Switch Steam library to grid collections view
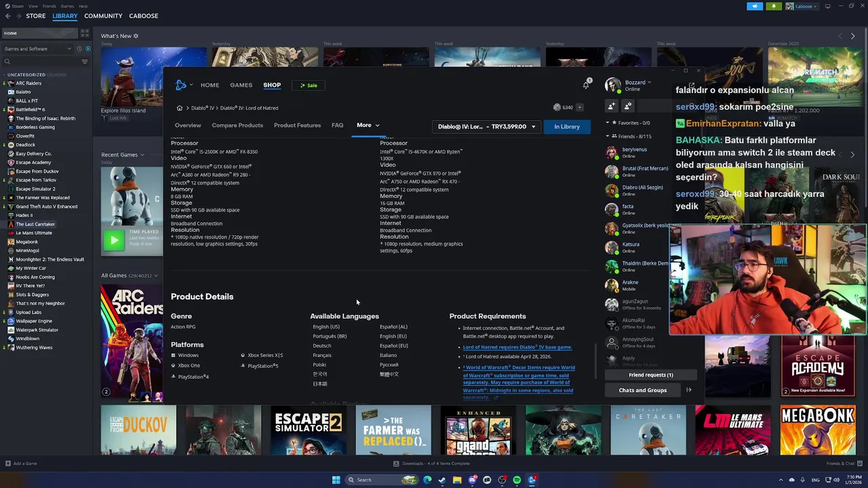Viewport: 868px width, 488px height. [85, 33]
